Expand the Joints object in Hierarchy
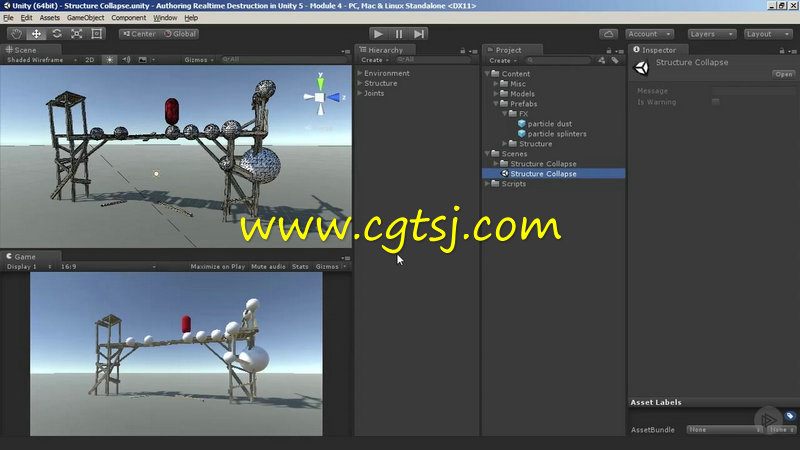Image resolution: width=800 pixels, height=450 pixels. [x=360, y=93]
